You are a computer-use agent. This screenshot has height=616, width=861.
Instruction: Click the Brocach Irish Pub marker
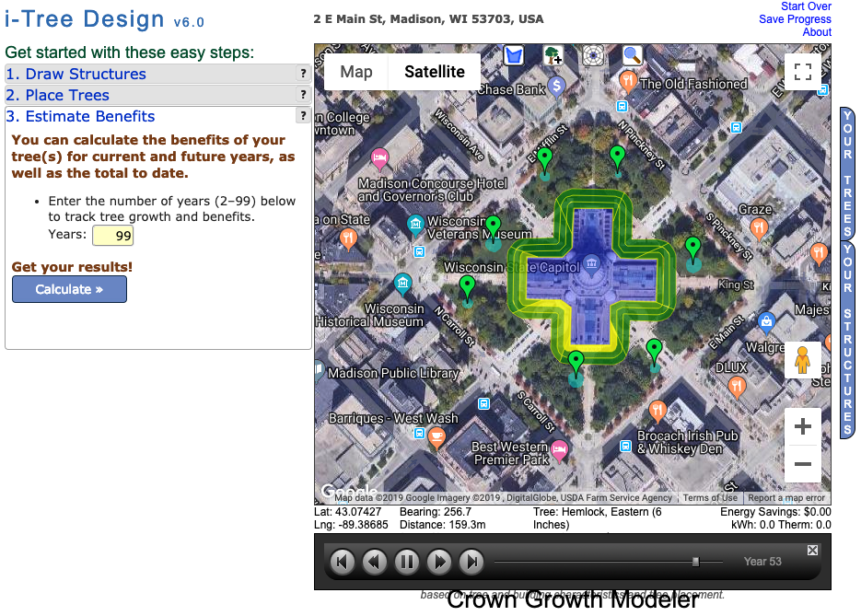[657, 411]
